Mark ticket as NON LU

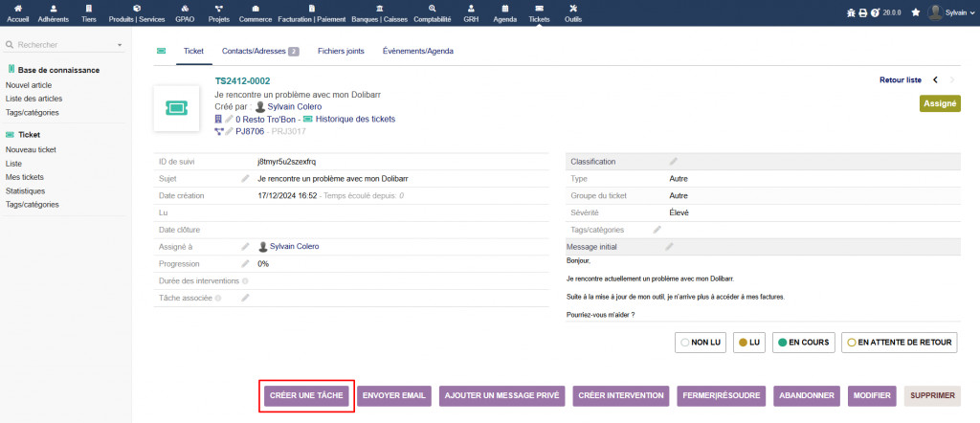point(700,342)
